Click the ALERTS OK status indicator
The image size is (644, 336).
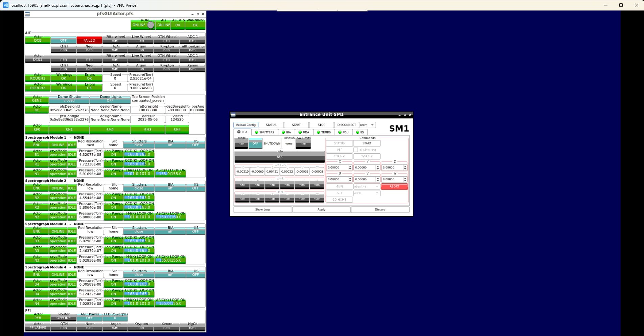coord(178,25)
